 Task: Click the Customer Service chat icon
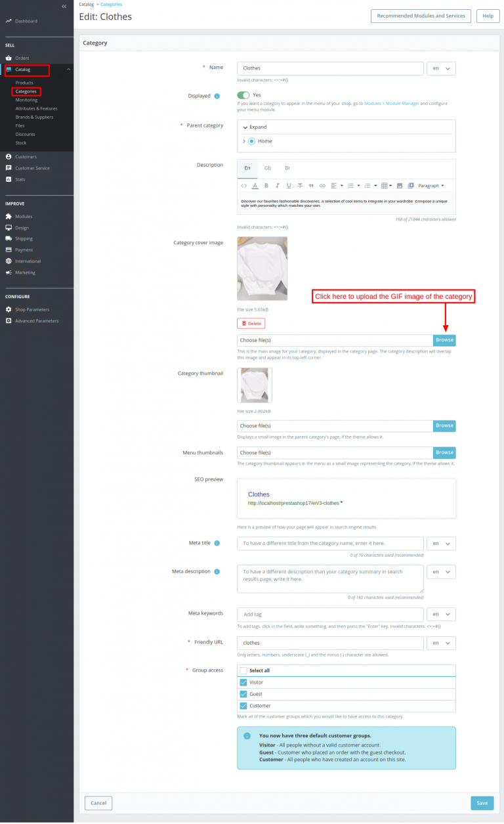click(9, 168)
